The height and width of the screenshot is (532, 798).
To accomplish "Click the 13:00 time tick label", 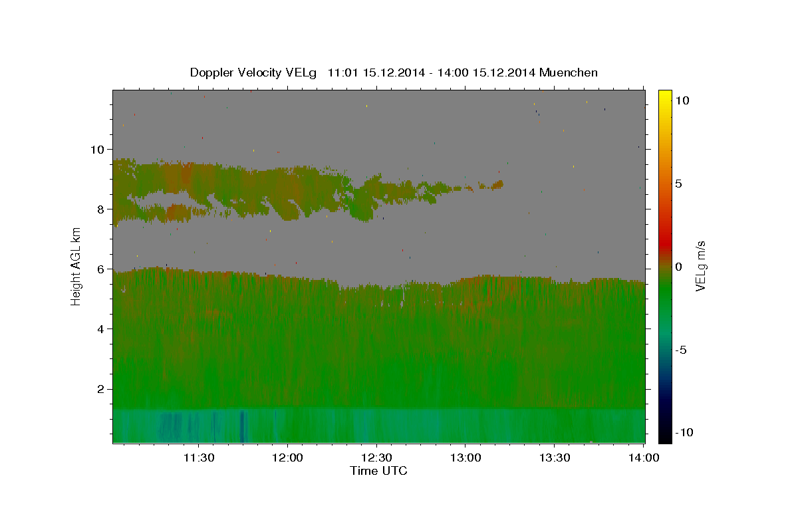I will click(x=465, y=458).
